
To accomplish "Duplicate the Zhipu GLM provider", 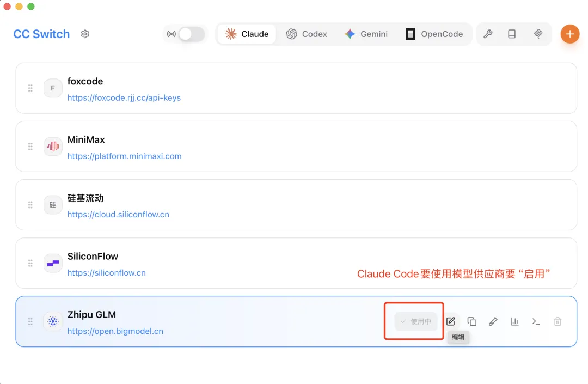I will (471, 321).
